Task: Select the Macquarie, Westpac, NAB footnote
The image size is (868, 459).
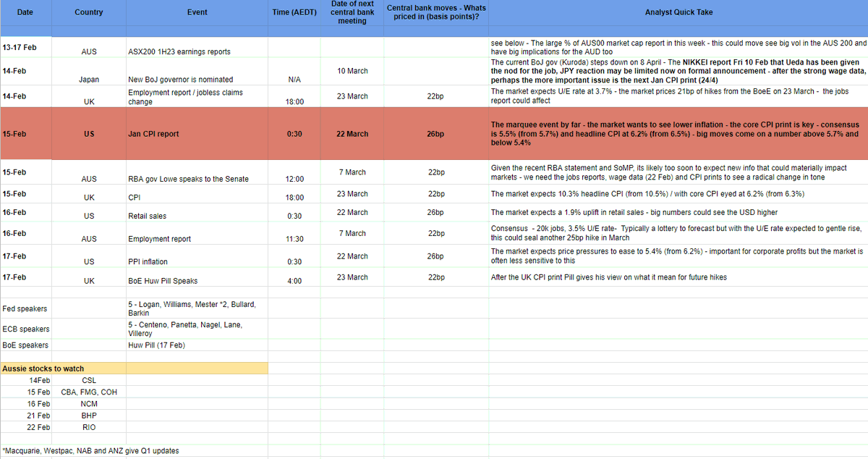Action: (91, 450)
